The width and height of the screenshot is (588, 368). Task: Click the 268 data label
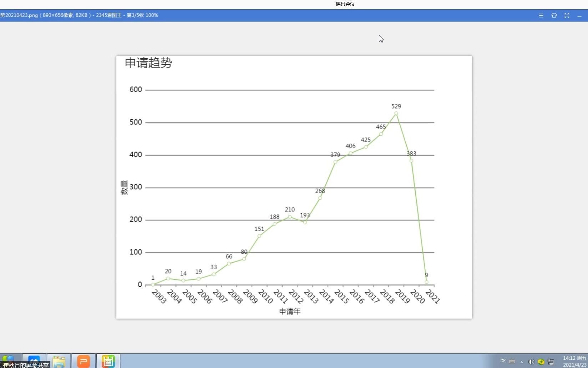click(x=320, y=191)
